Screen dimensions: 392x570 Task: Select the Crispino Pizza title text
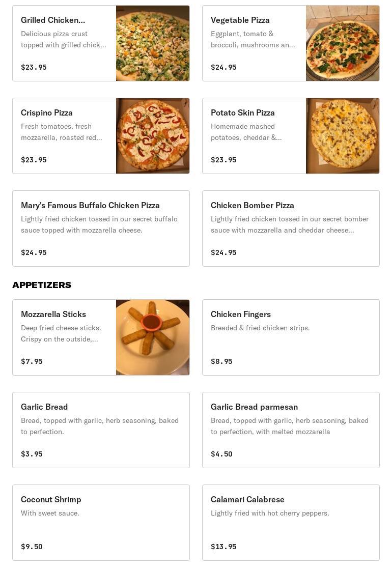point(47,112)
